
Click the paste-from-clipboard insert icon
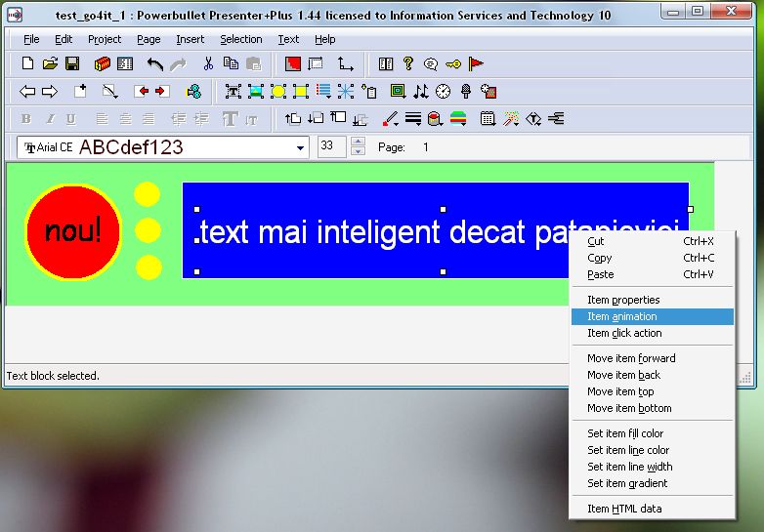[x=369, y=91]
